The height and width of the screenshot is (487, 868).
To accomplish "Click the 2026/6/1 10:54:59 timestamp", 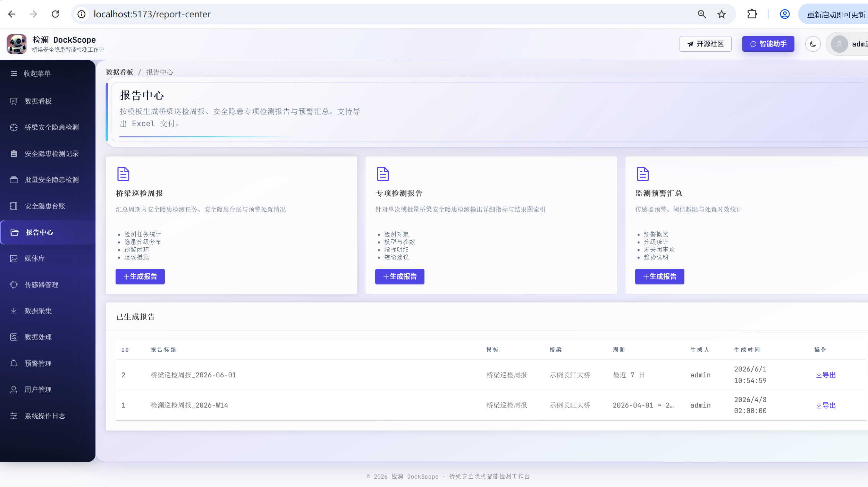I will click(750, 375).
